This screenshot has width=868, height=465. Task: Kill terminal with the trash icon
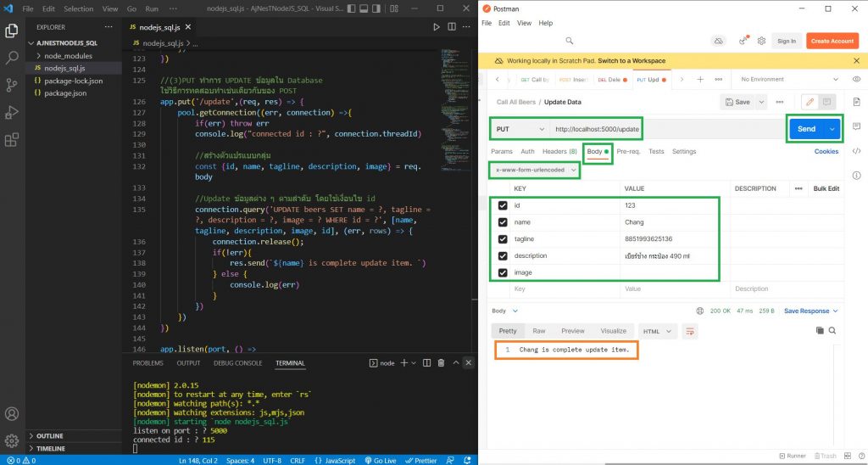point(441,363)
